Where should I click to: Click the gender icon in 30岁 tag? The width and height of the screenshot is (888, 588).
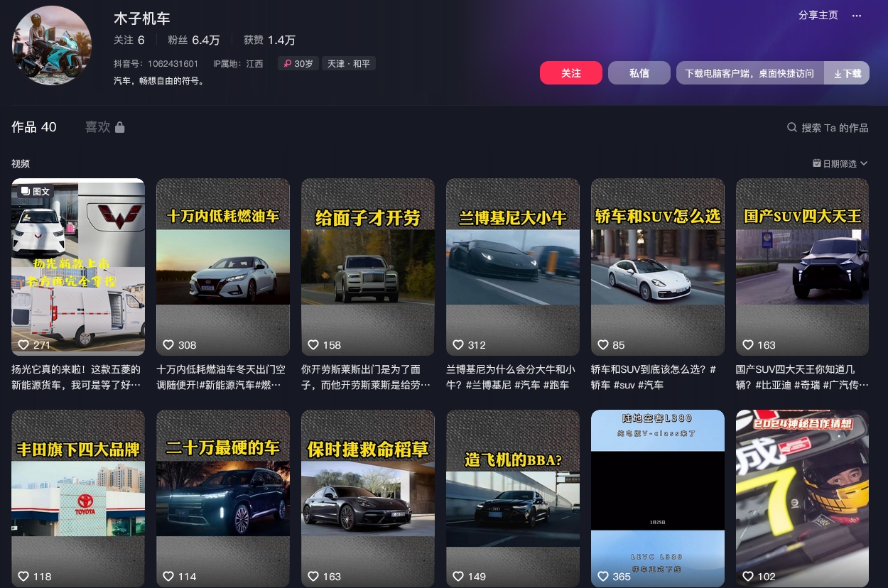(x=288, y=64)
